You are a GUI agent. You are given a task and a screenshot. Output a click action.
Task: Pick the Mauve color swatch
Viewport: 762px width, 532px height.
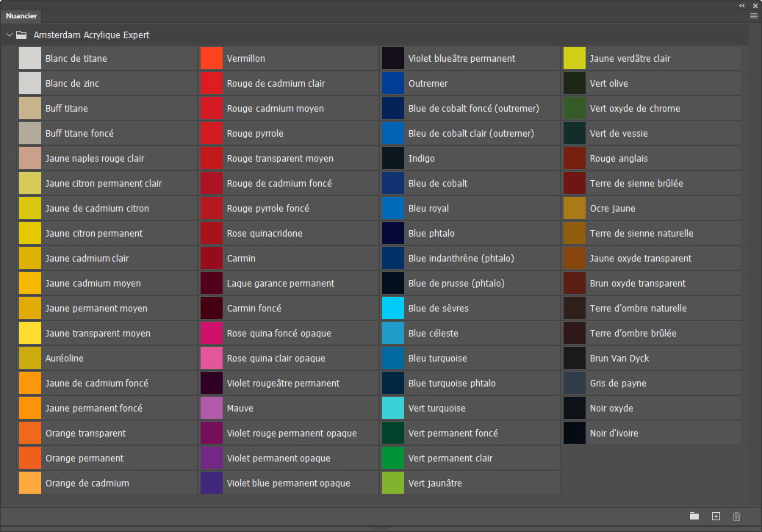point(212,409)
